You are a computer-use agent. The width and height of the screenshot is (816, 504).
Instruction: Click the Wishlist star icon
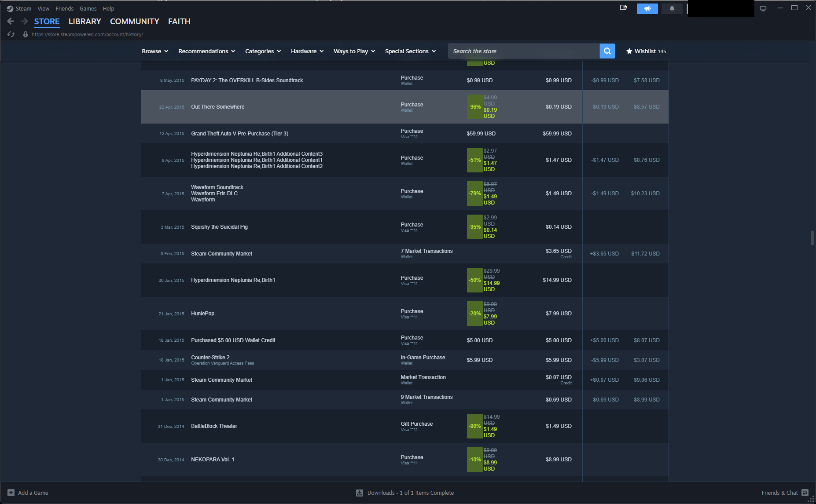[x=629, y=51]
